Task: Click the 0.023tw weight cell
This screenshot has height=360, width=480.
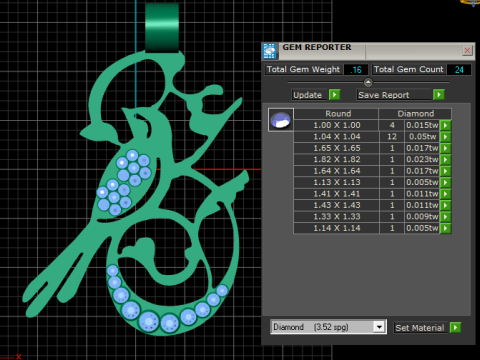Action: click(x=422, y=159)
